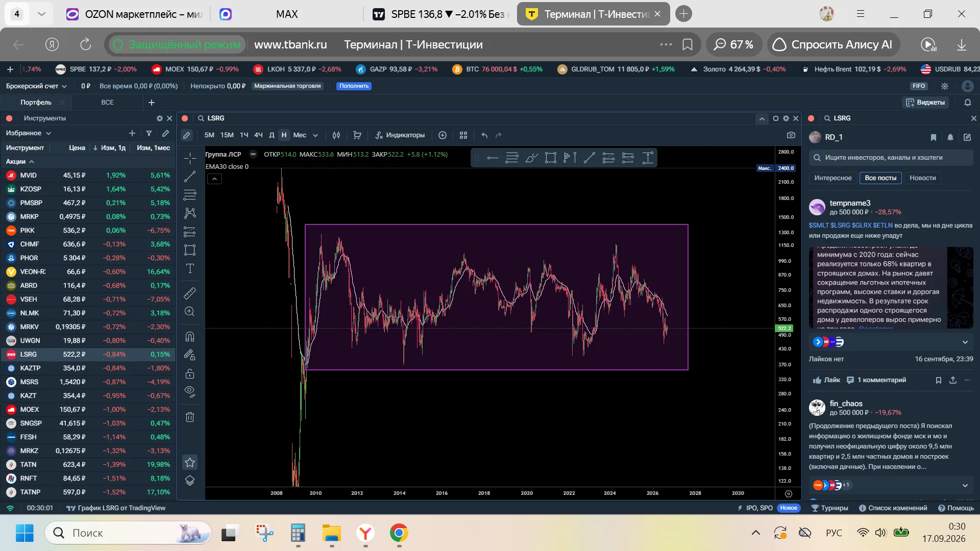The width and height of the screenshot is (980, 551).
Task: Open user profile avatar icon
Action: [x=967, y=86]
